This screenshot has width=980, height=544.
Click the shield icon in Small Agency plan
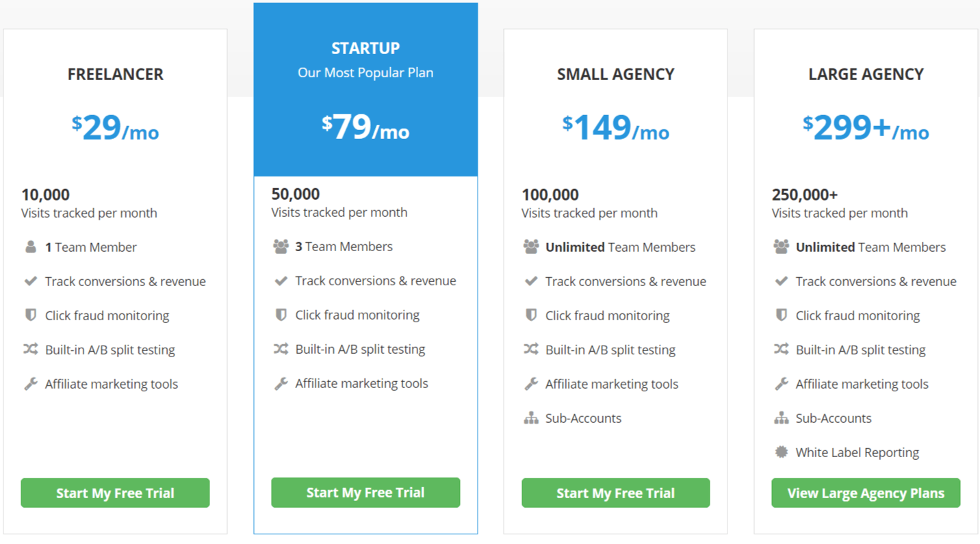531,315
